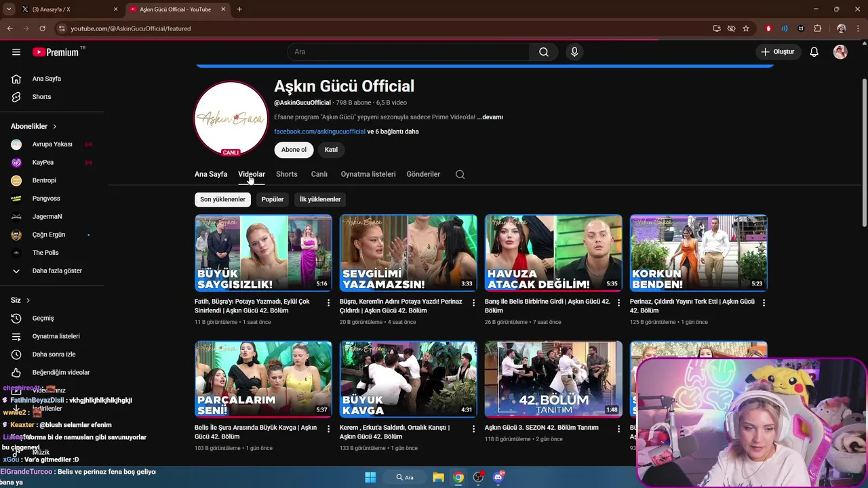Switch to Canlı tab
The width and height of the screenshot is (868, 488).
tap(319, 174)
